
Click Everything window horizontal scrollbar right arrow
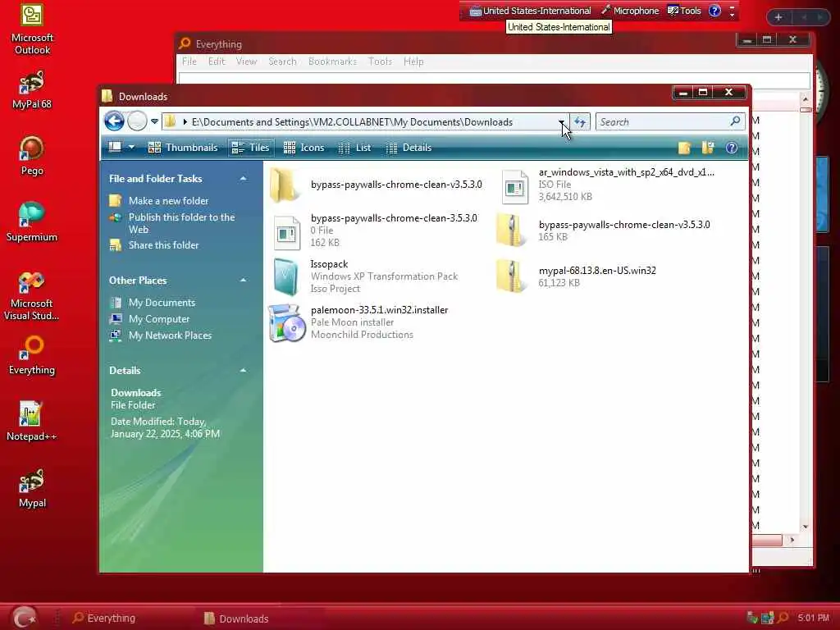(792, 540)
